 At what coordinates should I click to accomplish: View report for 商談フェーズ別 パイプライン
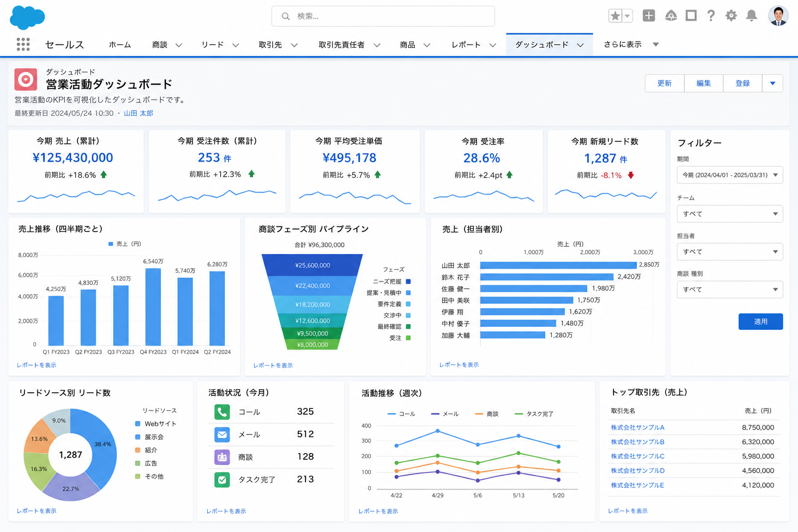pos(273,366)
